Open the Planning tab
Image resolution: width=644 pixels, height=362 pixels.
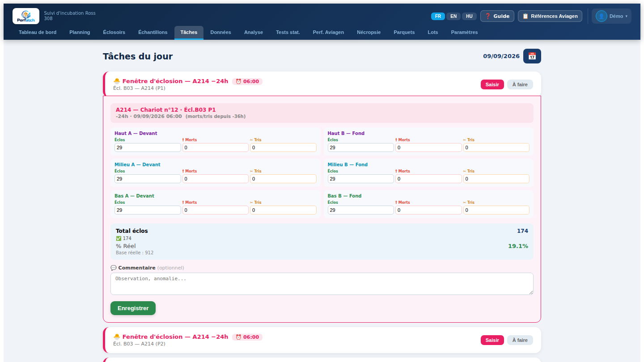tap(80, 32)
